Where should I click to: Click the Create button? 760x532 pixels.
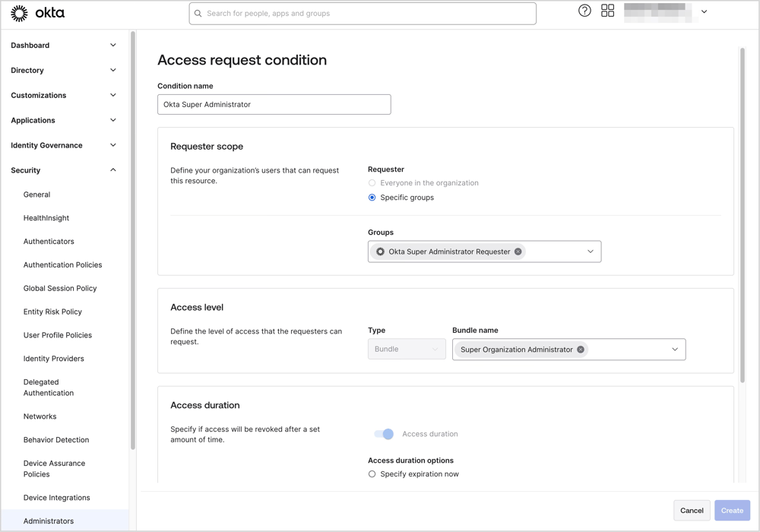coord(732,511)
